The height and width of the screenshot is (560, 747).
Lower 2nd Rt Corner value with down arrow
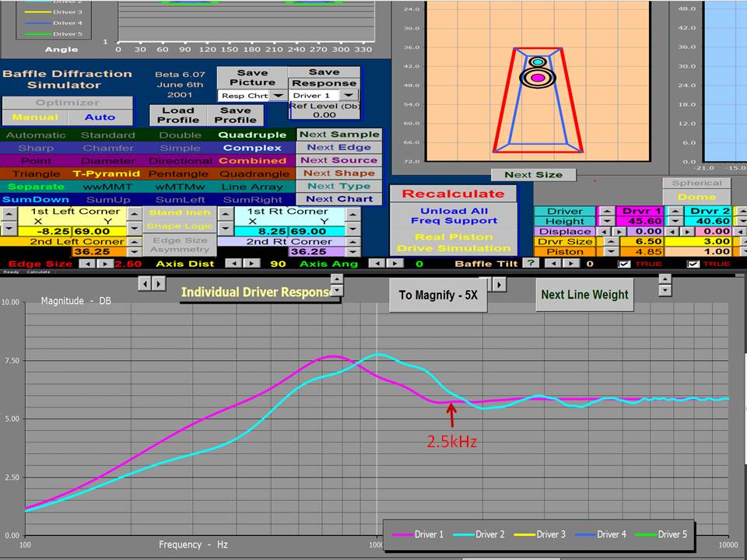point(353,252)
